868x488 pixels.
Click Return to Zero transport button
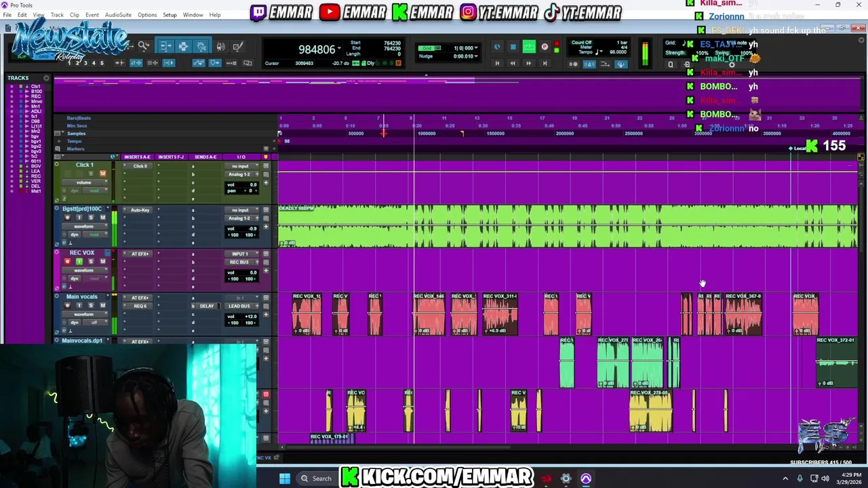497,63
